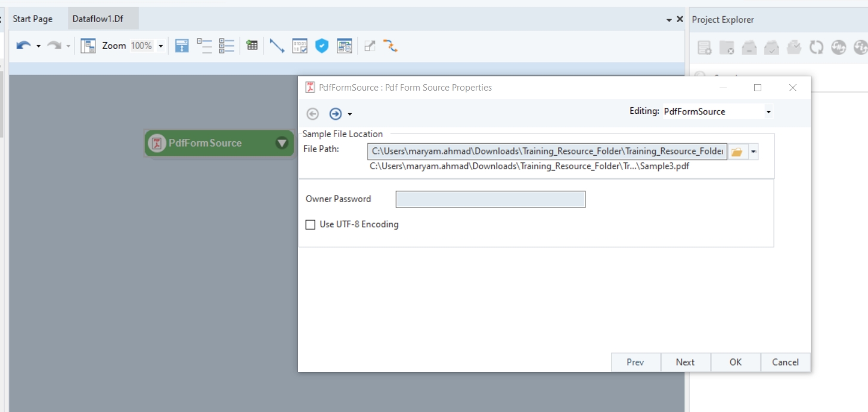
Task: Select the Dataflow1.Df tab
Action: coord(98,19)
